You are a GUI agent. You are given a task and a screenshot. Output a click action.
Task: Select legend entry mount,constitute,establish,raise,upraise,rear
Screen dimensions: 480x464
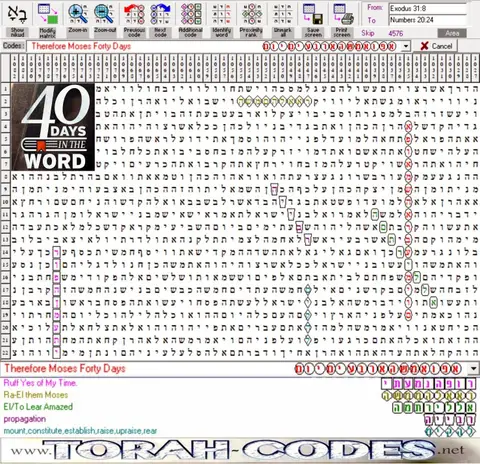[80, 431]
